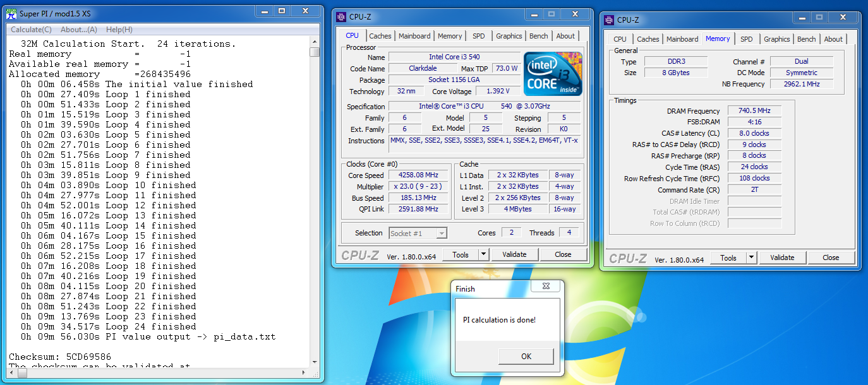The width and height of the screenshot is (868, 385).
Task: Switch to Memory tab in CPU window
Action: tap(450, 36)
